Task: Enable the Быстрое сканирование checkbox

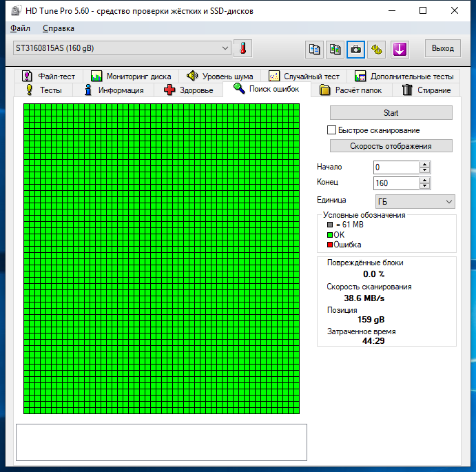Action: click(331, 130)
